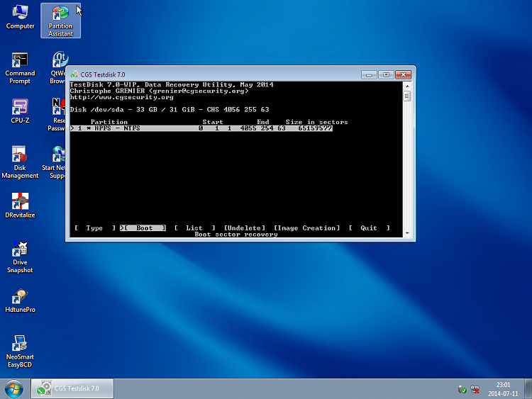The width and height of the screenshot is (532, 399).
Task: Select the Undelete menu option
Action: (245, 228)
